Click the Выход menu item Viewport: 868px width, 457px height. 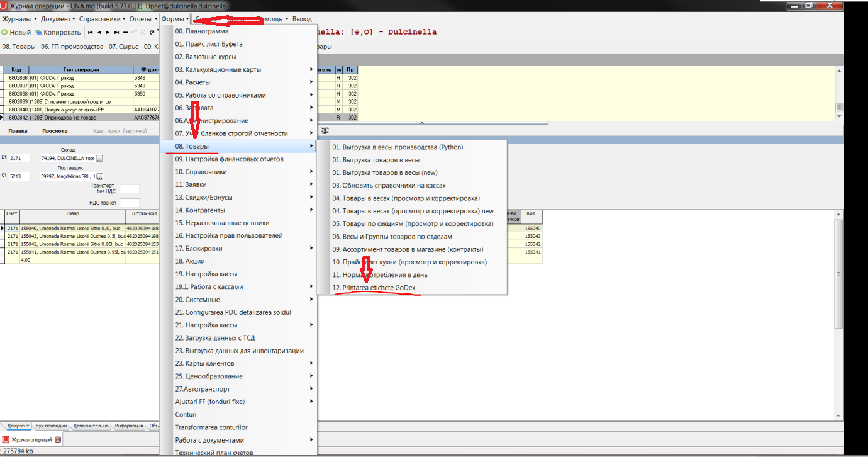[302, 19]
